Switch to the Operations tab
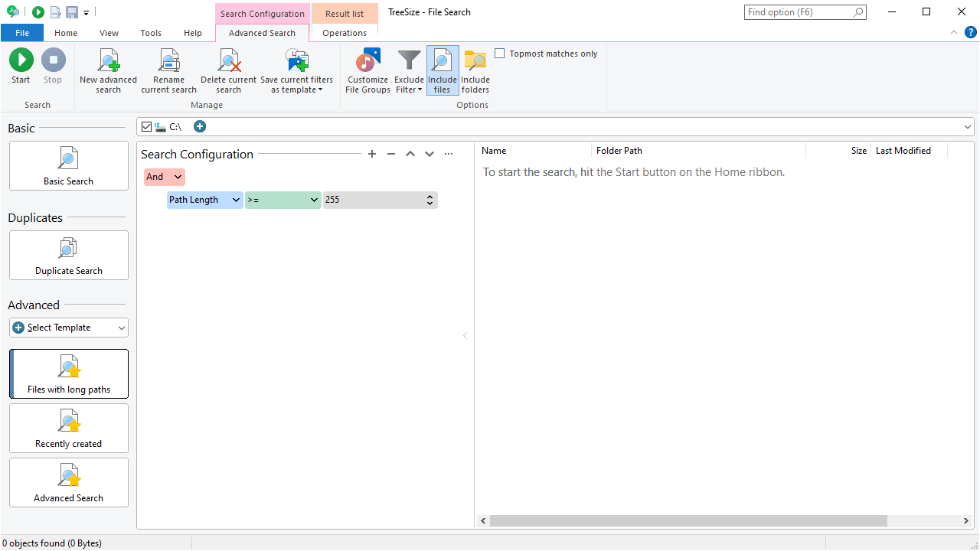Image resolution: width=980 pixels, height=551 pixels. 344,33
